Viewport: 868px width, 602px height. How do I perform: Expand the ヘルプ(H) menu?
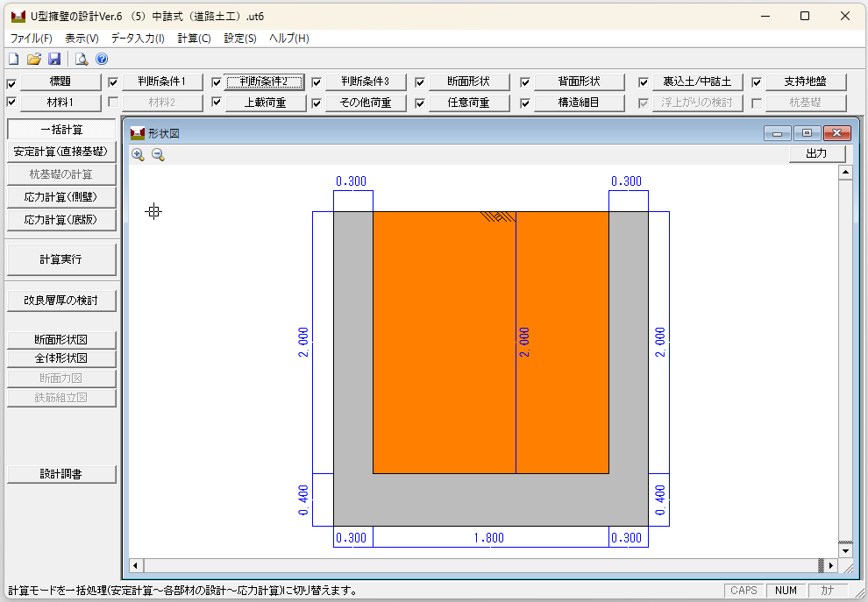tap(288, 38)
